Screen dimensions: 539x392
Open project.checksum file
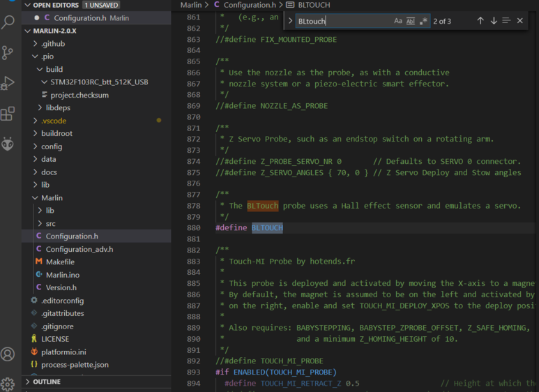[79, 95]
